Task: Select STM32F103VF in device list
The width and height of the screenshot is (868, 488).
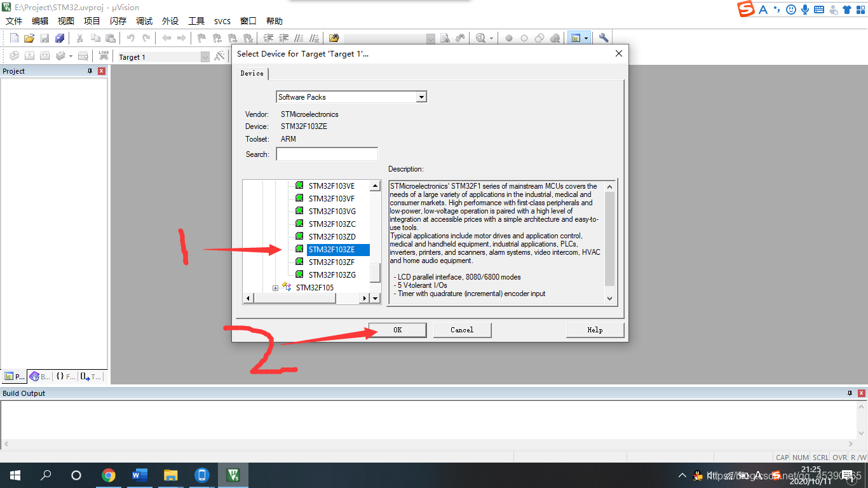Action: [332, 199]
